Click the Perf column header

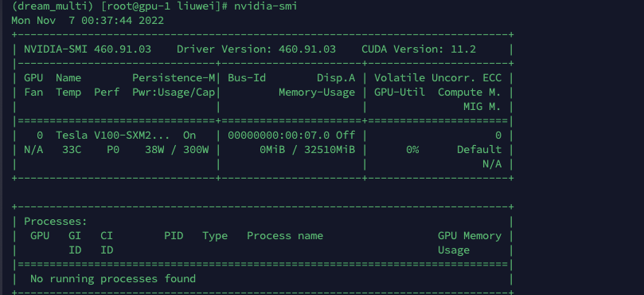[107, 92]
